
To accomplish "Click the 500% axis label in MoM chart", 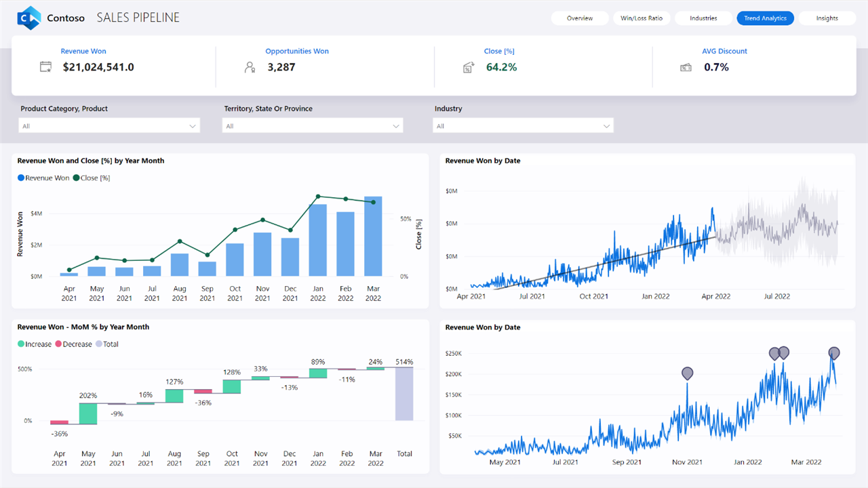I will (x=24, y=369).
